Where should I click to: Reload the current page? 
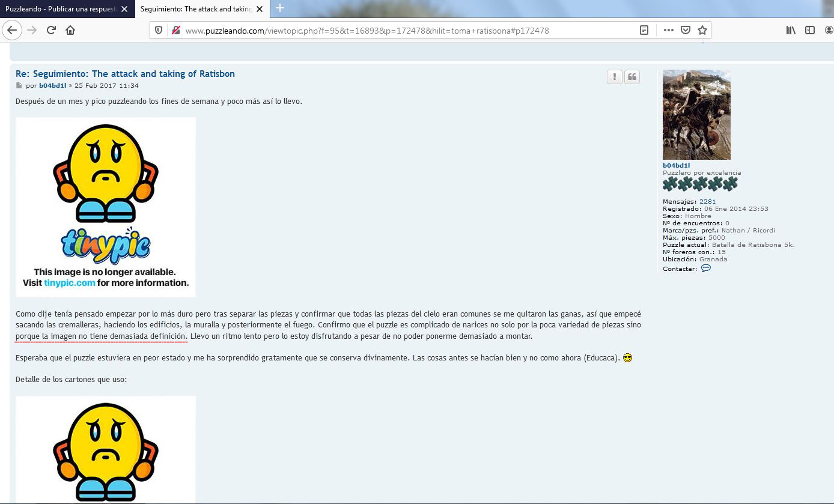51,30
